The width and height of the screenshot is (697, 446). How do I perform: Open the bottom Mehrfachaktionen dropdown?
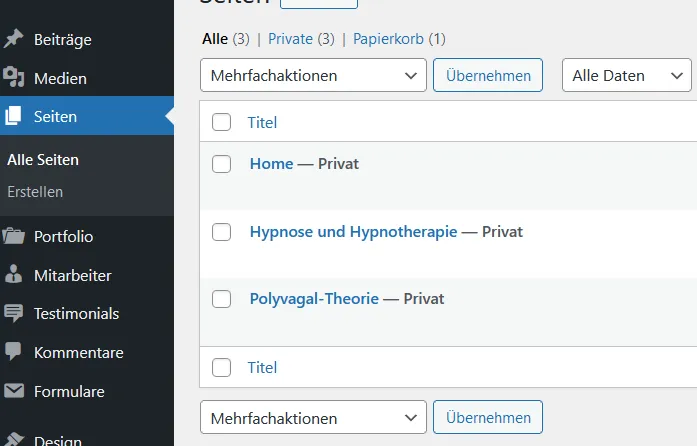point(313,418)
